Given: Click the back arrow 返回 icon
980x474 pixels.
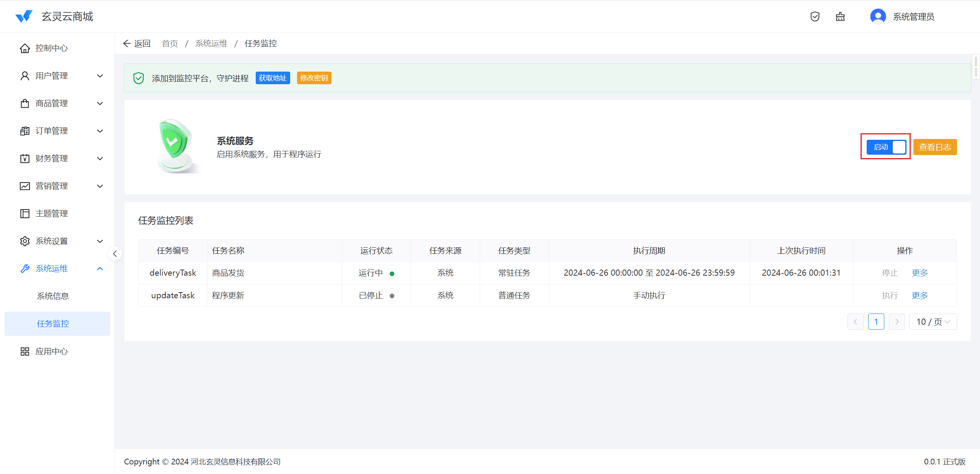Looking at the screenshot, I should click(x=127, y=44).
